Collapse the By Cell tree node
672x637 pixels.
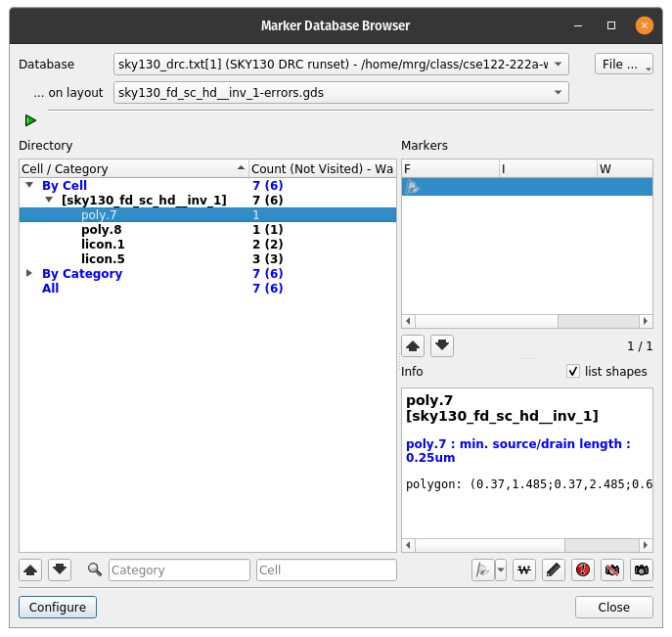[x=29, y=185]
